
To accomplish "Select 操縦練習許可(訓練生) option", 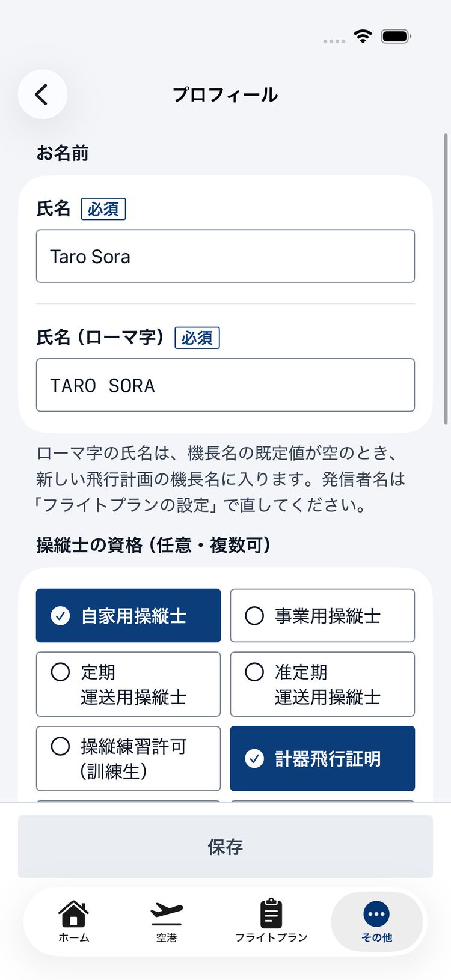I will click(128, 759).
